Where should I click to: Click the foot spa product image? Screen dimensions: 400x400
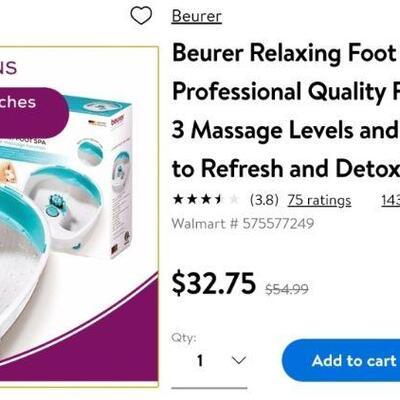pyautogui.click(x=79, y=217)
